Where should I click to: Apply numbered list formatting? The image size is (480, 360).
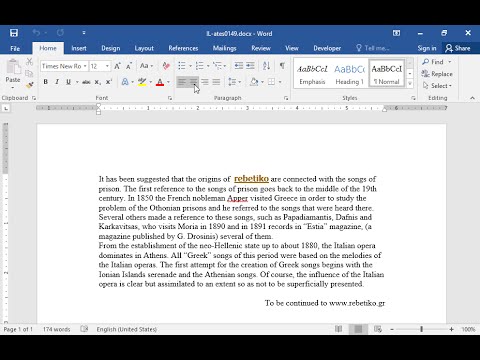point(200,66)
